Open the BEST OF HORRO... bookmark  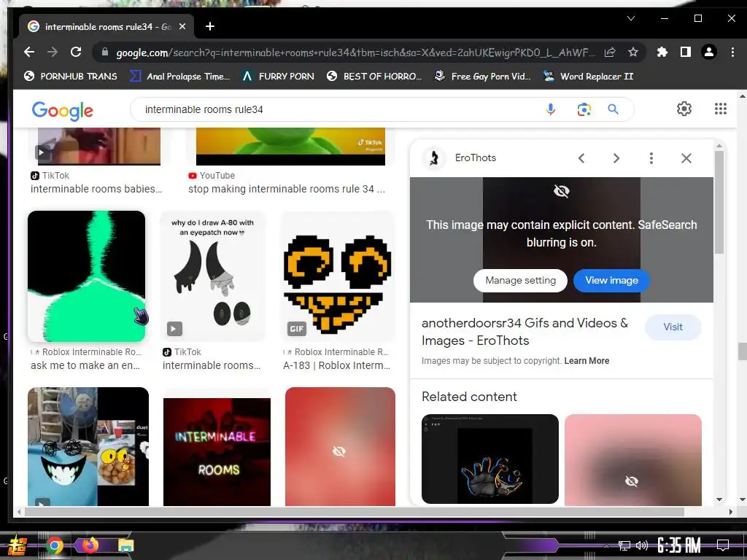coord(374,76)
